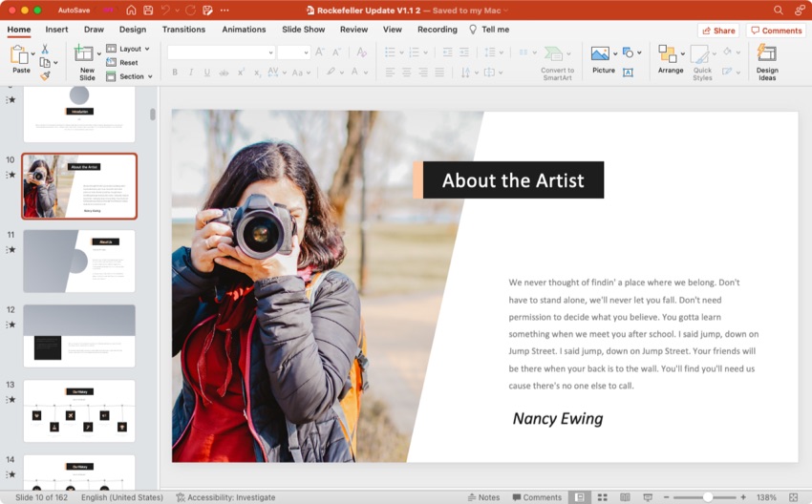The height and width of the screenshot is (504, 812).
Task: Insert a Text Box
Action: pos(629,73)
